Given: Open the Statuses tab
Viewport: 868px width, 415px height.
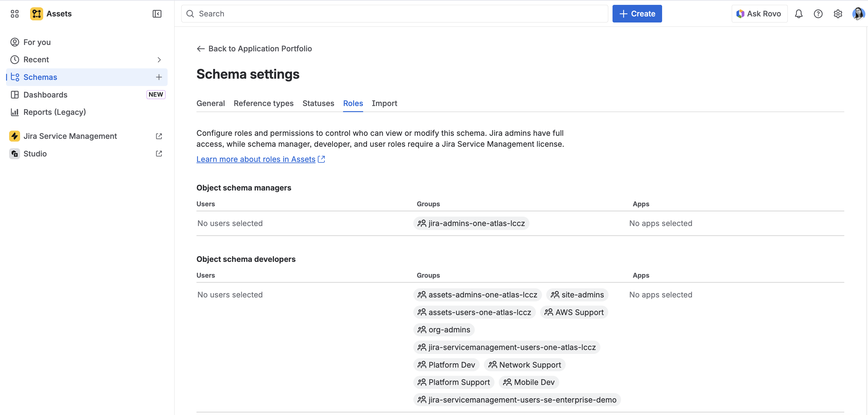Looking at the screenshot, I should click(318, 103).
